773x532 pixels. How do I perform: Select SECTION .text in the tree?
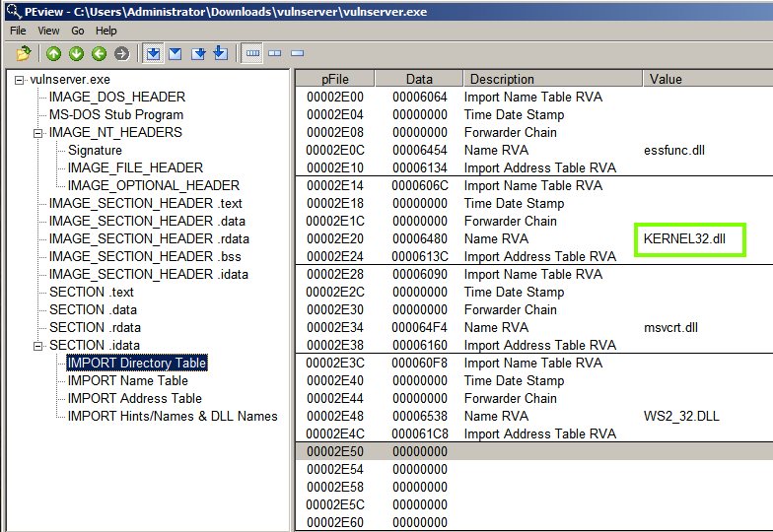click(x=91, y=292)
